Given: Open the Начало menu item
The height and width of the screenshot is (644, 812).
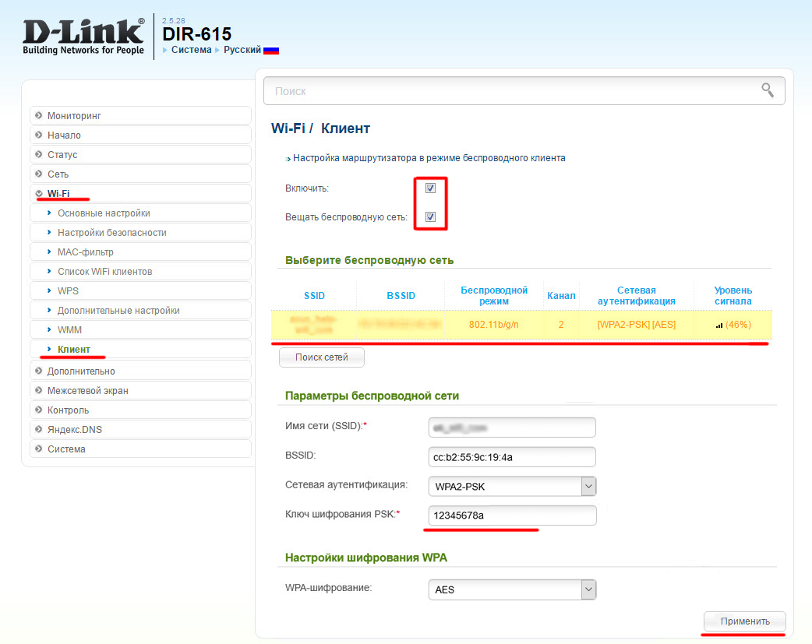Looking at the screenshot, I should point(141,135).
